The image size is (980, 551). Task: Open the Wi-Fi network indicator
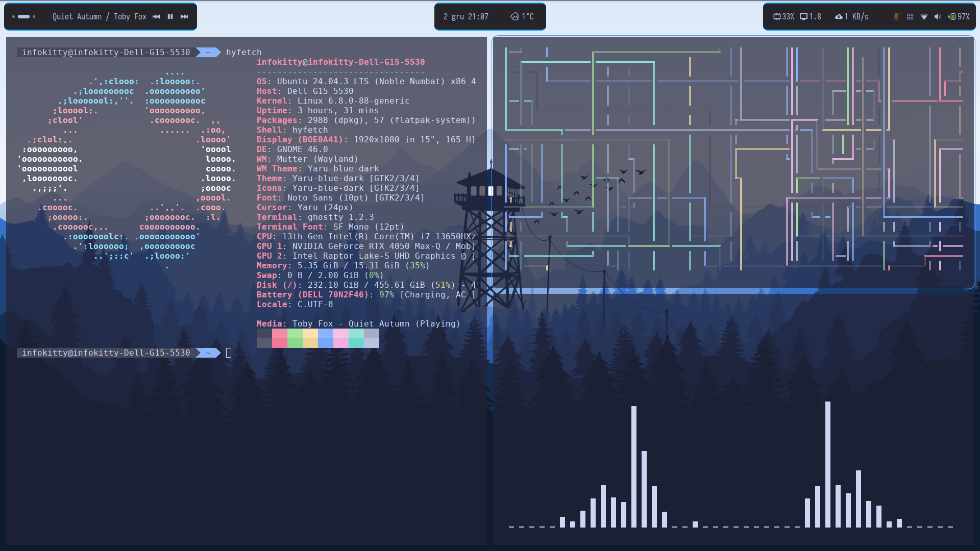(x=924, y=16)
